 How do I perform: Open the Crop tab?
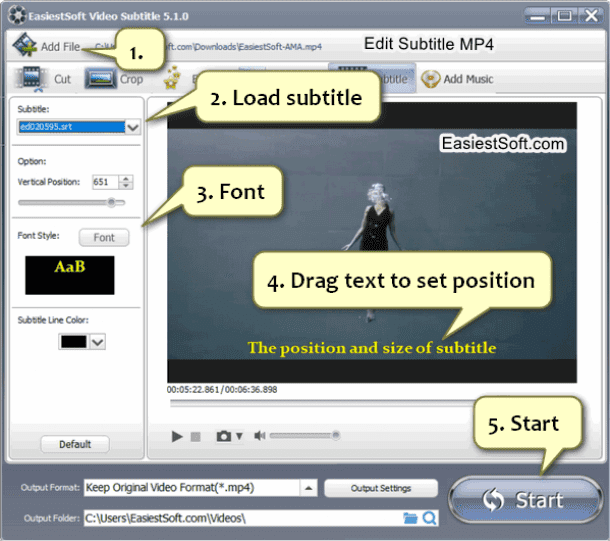click(114, 79)
